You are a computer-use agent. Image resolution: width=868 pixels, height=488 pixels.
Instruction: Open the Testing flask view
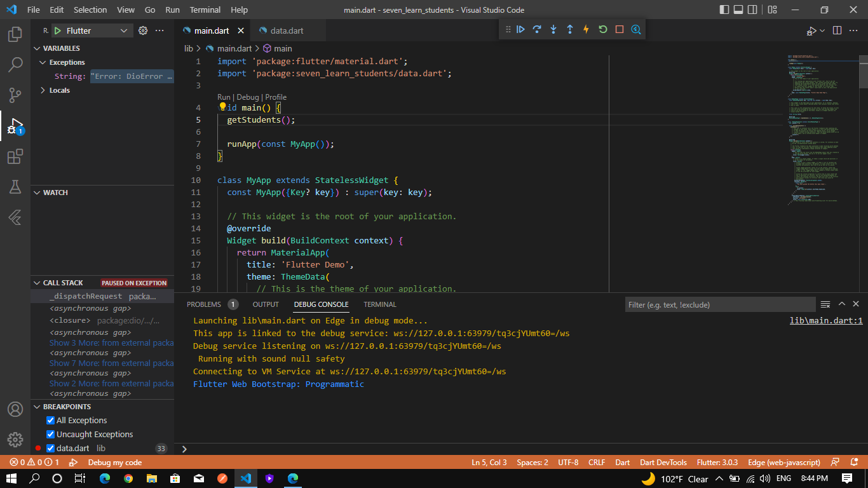click(x=15, y=187)
